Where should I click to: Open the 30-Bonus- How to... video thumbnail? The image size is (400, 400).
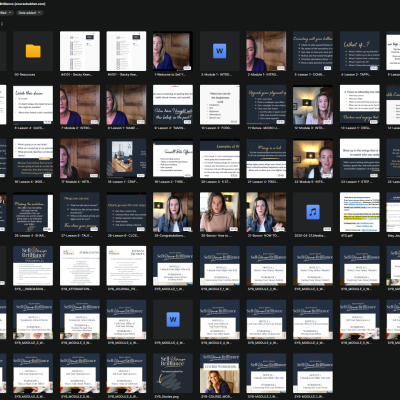[x=219, y=212]
